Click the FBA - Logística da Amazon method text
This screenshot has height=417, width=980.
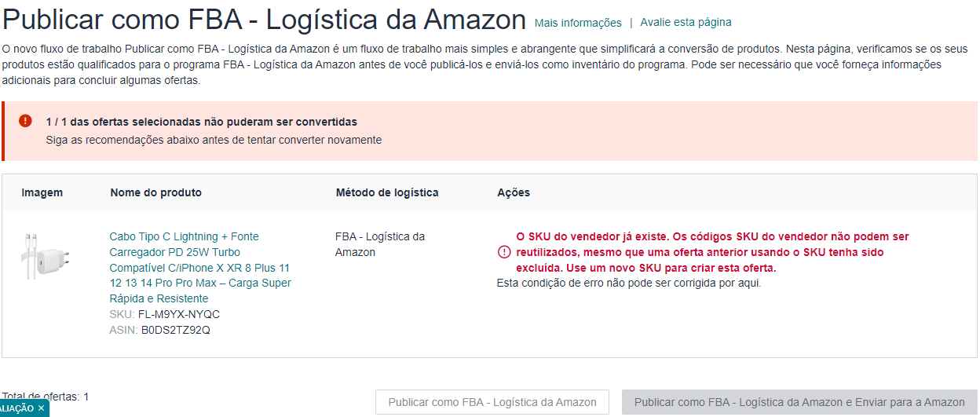(x=380, y=244)
